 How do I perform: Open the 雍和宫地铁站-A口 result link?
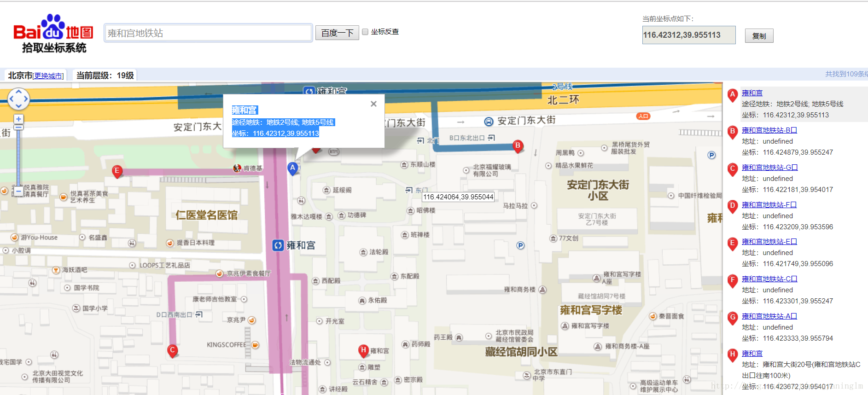point(769,316)
